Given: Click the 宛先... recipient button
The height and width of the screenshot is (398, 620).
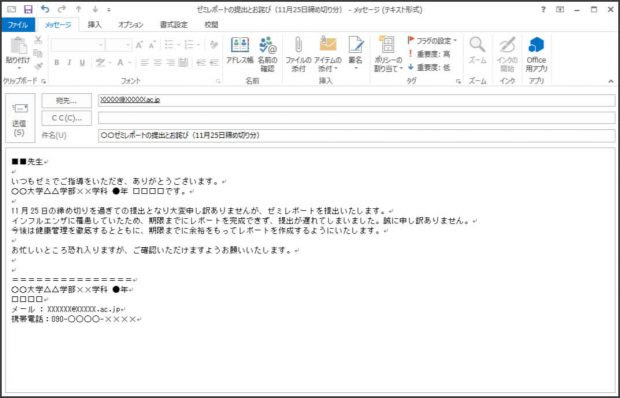Looking at the screenshot, I should click(x=66, y=100).
